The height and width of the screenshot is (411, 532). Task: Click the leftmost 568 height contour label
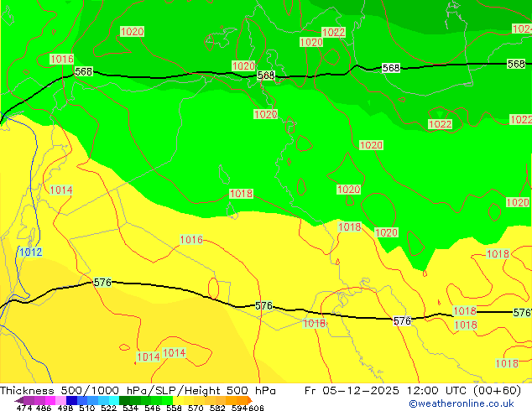tap(83, 71)
